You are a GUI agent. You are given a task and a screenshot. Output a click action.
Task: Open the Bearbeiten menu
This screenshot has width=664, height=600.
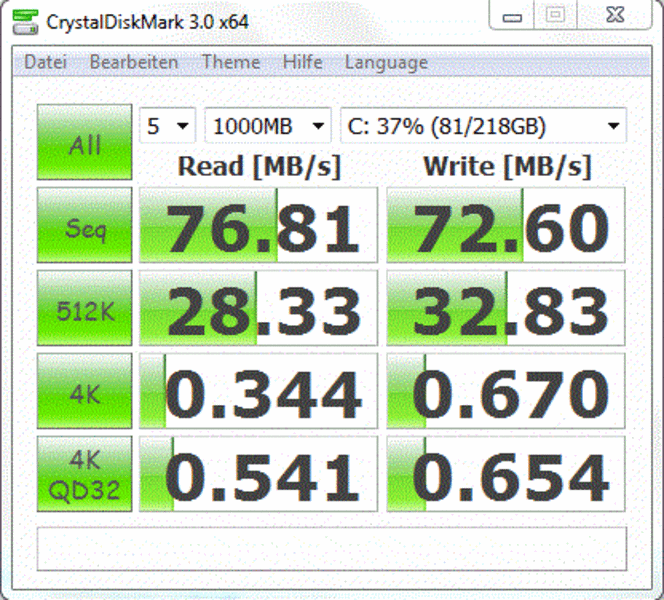[134, 62]
